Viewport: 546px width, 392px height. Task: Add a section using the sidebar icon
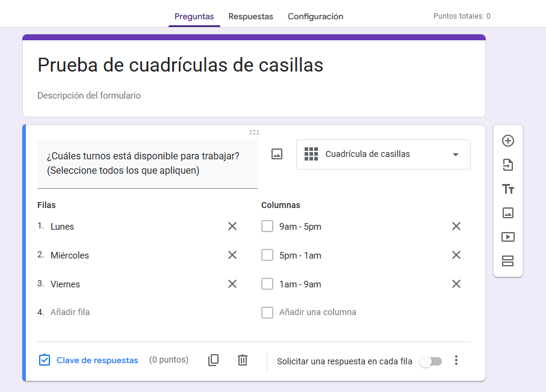(508, 261)
